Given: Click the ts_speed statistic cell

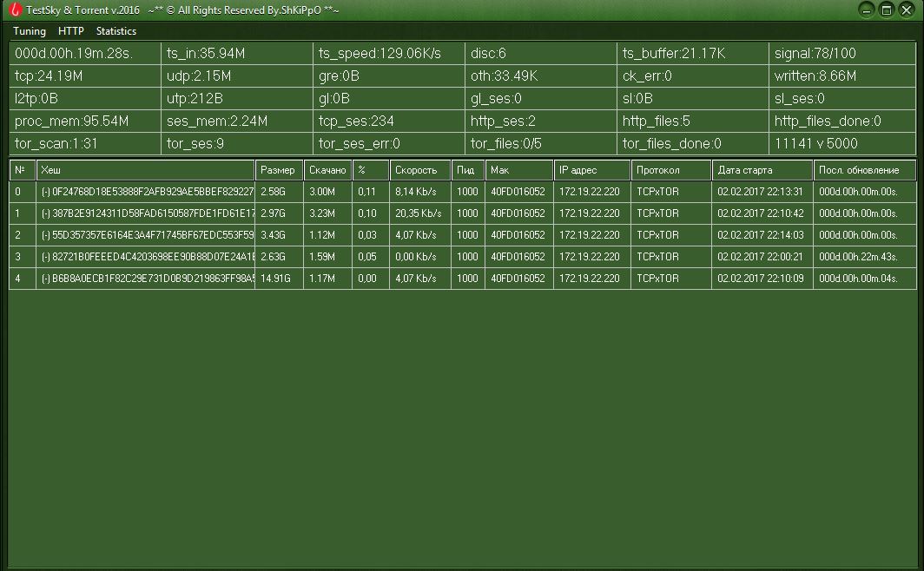Looking at the screenshot, I should click(x=387, y=54).
